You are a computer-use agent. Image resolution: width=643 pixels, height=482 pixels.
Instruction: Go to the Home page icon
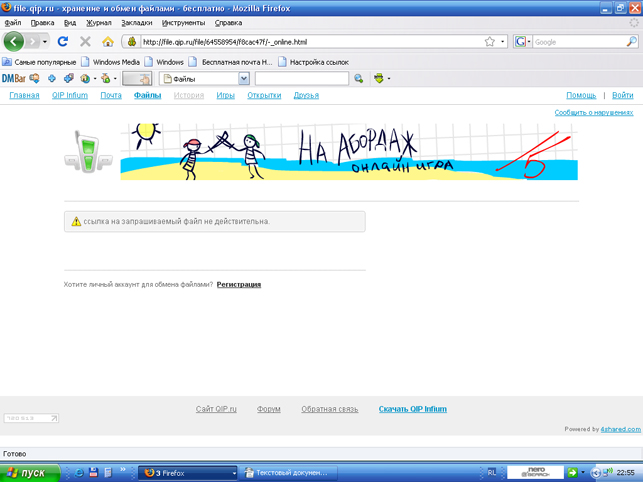pos(107,42)
